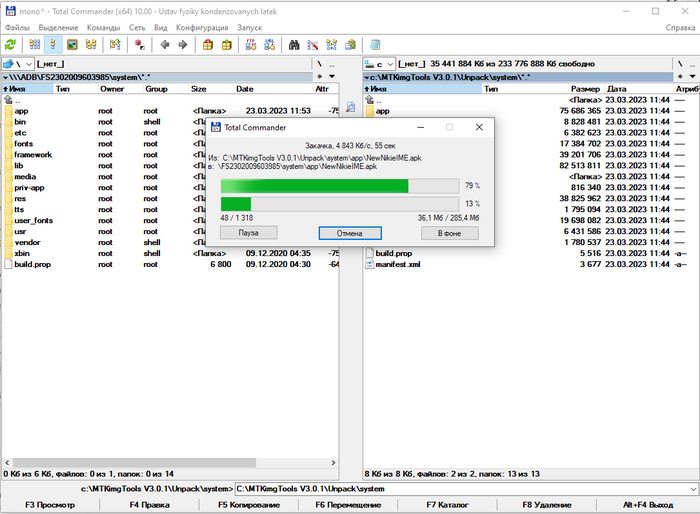The height and width of the screenshot is (514, 700).
Task: Select manifest.xml in right panel
Action: pyautogui.click(x=398, y=264)
